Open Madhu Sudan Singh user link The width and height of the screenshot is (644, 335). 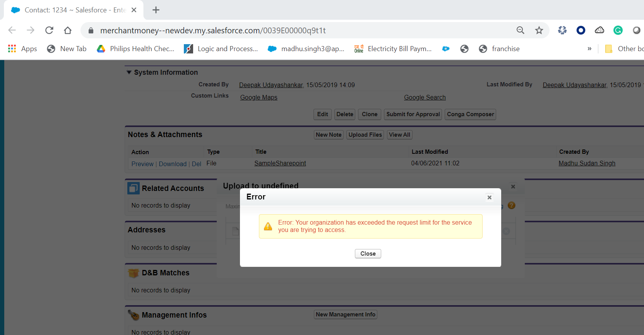tap(587, 163)
